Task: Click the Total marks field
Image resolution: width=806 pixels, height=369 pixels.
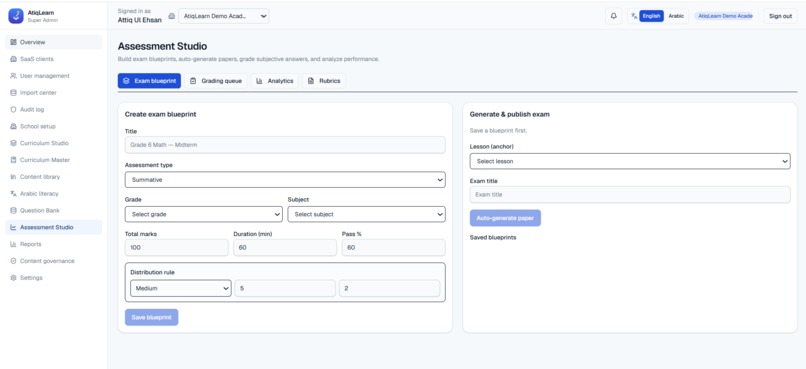Action: click(176, 248)
